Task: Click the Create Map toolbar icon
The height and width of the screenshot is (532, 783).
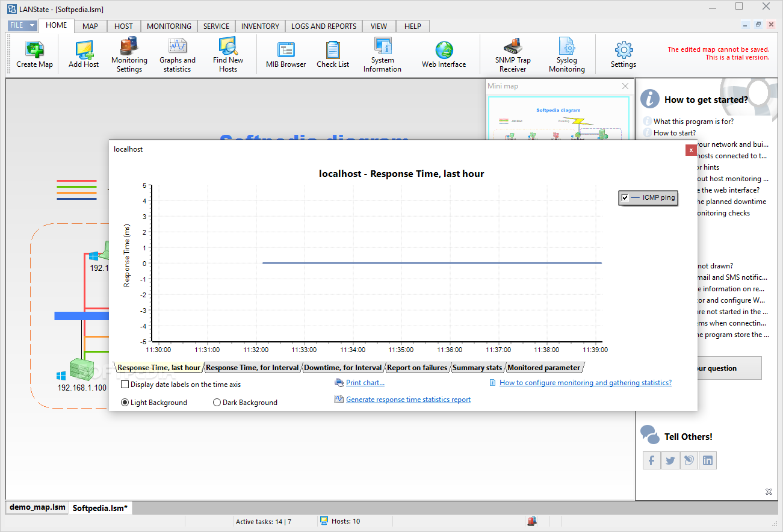Action: pyautogui.click(x=34, y=54)
